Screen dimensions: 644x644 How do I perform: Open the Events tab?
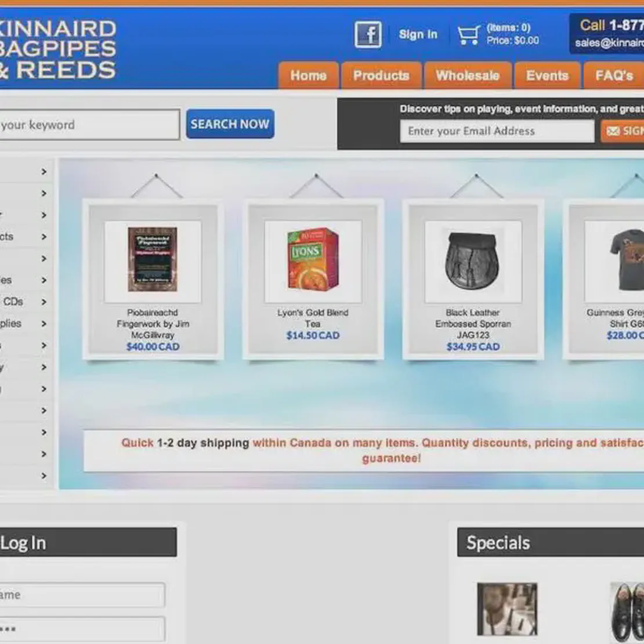[548, 75]
